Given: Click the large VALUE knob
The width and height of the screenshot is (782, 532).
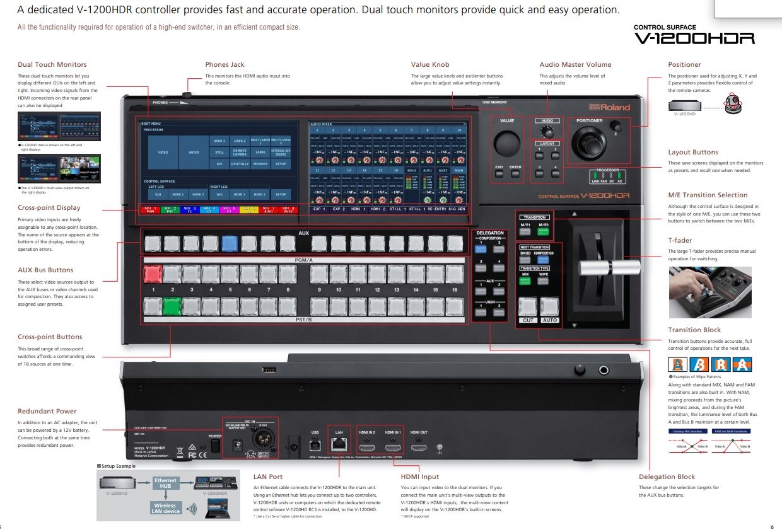Looking at the screenshot, I should tap(506, 144).
